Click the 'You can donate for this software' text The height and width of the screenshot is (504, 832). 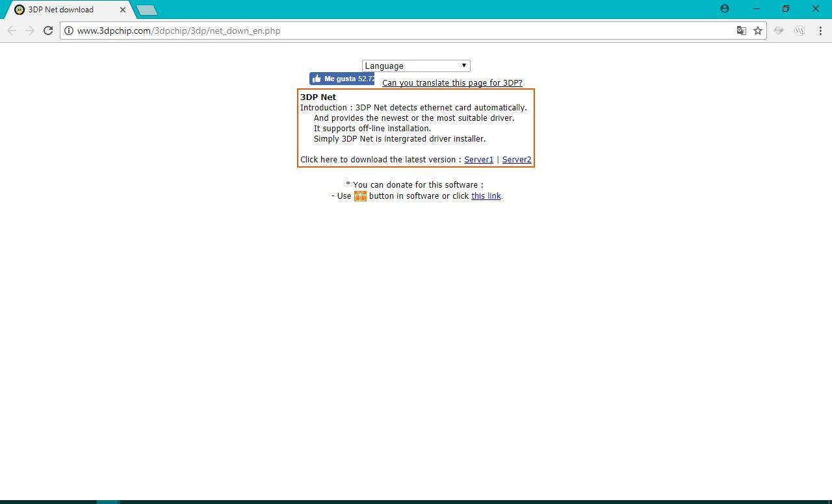415,185
